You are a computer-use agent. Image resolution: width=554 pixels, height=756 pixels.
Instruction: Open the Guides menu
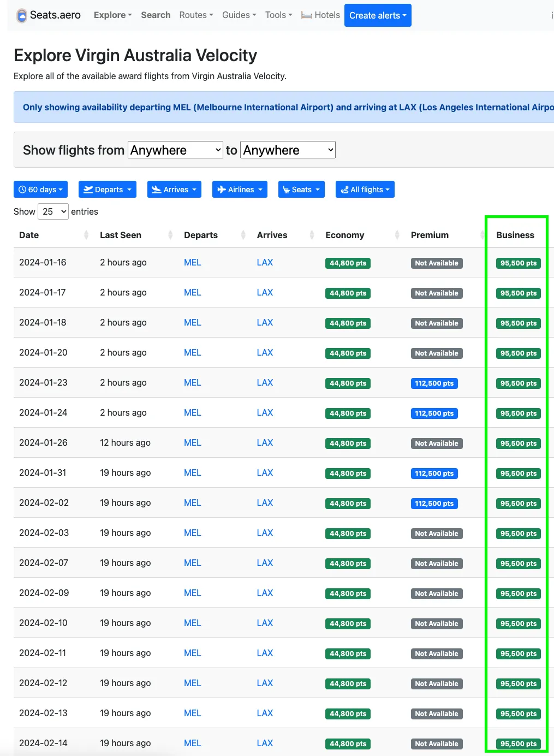point(239,15)
